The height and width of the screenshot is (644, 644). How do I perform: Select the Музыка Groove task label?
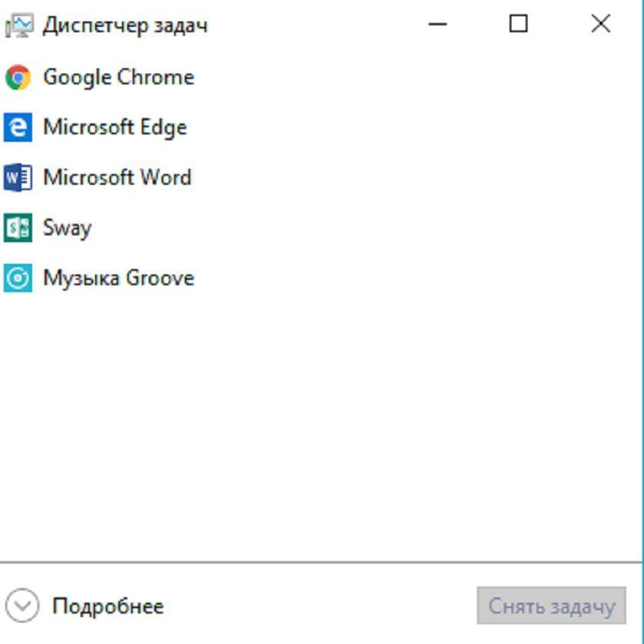point(119,278)
